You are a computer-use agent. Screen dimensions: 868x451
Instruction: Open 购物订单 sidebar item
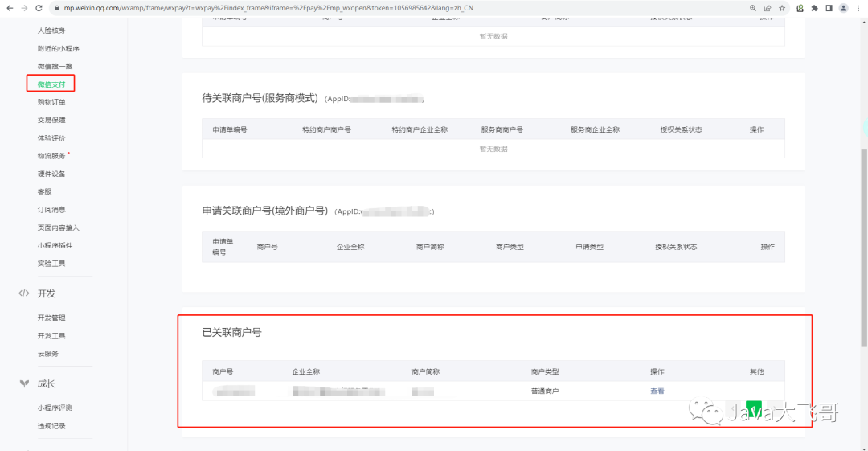pyautogui.click(x=51, y=102)
